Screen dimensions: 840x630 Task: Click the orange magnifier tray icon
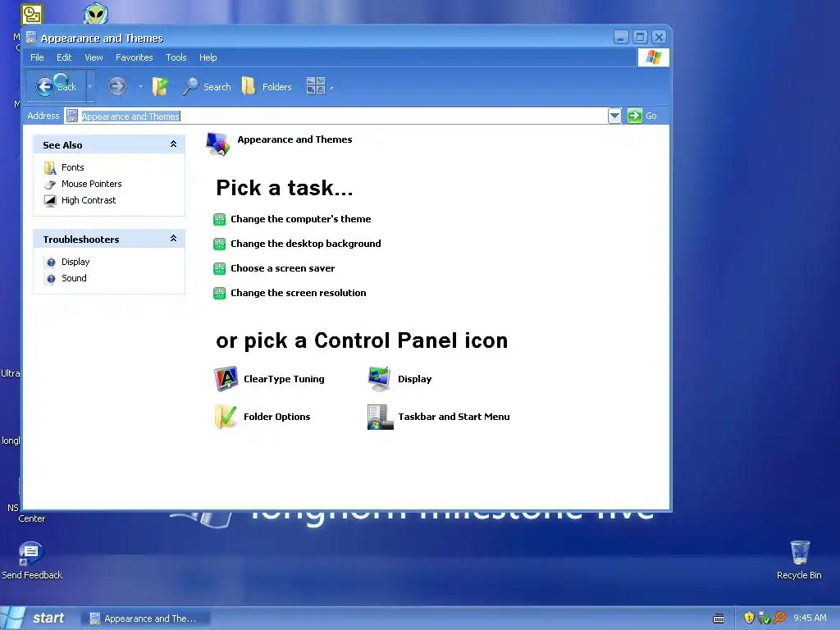coord(779,618)
